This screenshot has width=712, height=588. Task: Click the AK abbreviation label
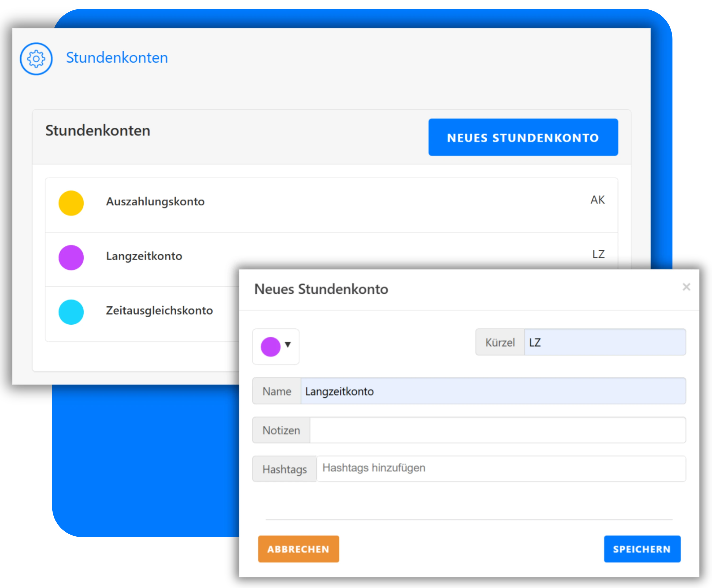pyautogui.click(x=597, y=200)
